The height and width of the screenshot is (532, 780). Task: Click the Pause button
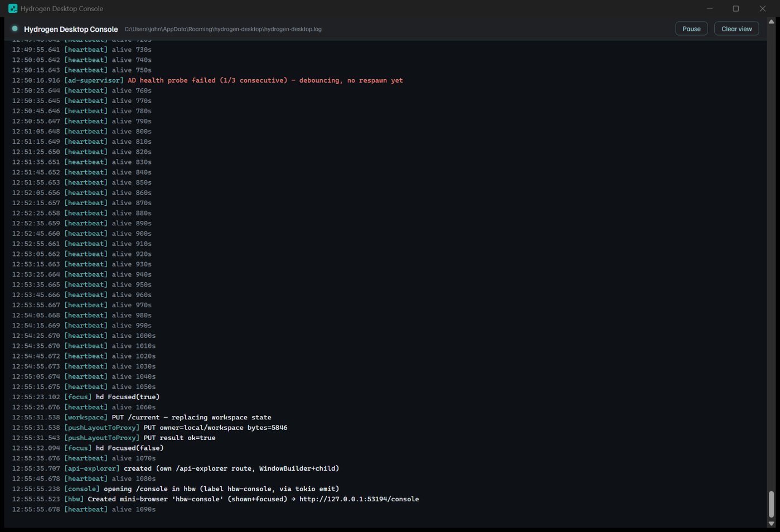[x=691, y=29]
